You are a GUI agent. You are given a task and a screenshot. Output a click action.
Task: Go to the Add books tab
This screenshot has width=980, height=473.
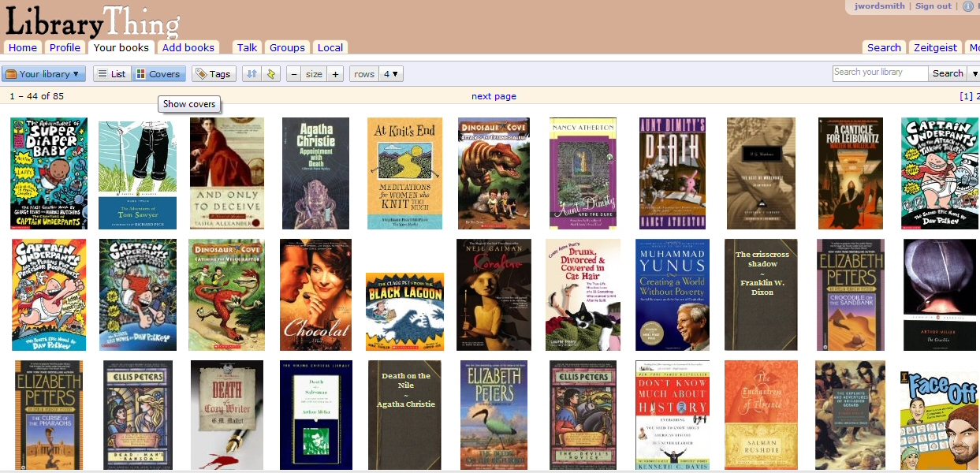pyautogui.click(x=188, y=47)
